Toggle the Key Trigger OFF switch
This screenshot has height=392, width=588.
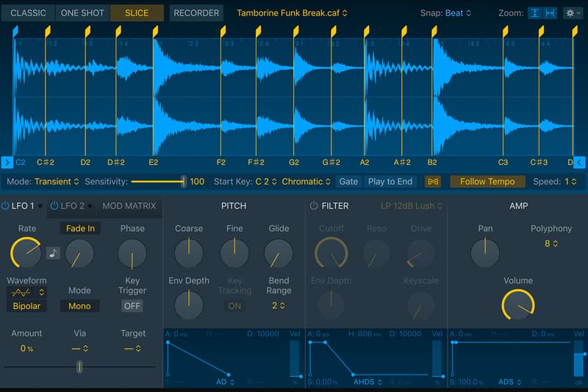(x=132, y=306)
